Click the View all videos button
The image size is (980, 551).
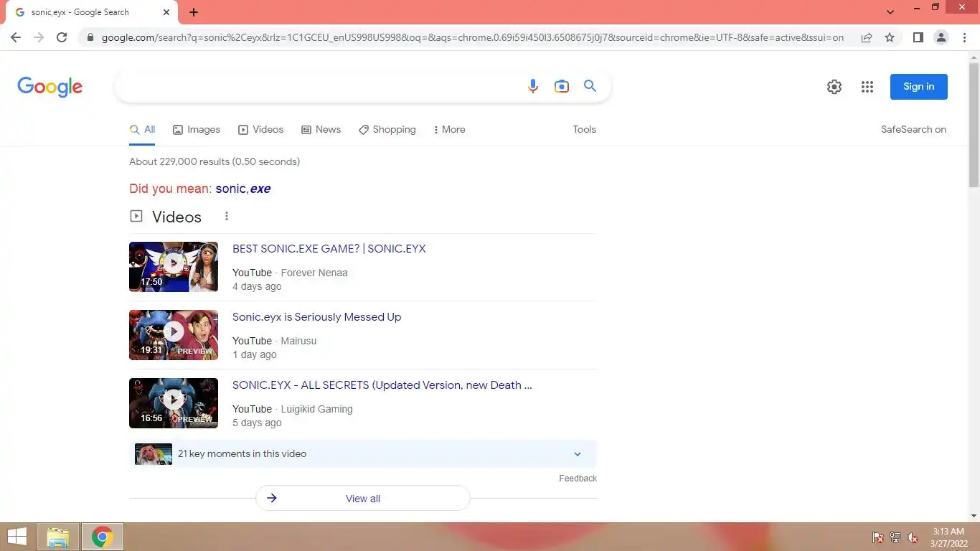pos(363,499)
